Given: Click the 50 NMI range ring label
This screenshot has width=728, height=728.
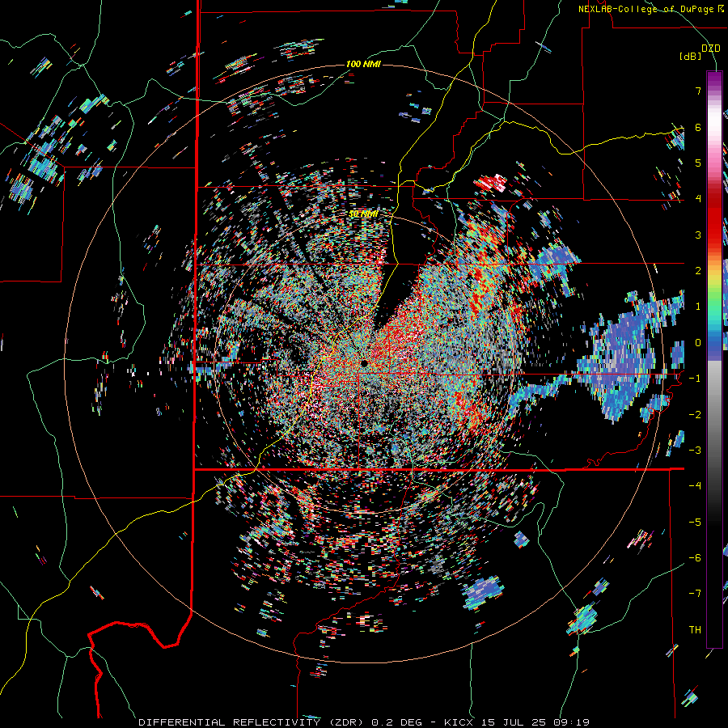Looking at the screenshot, I should tap(363, 214).
